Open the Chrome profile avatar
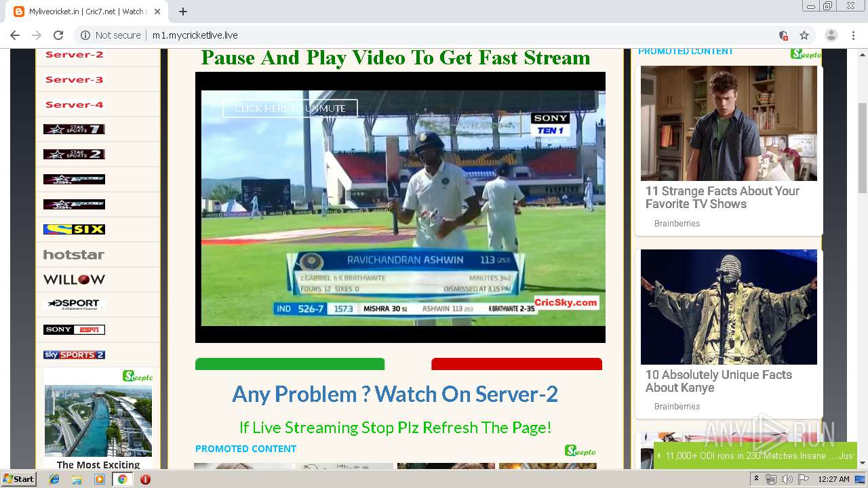 (831, 35)
